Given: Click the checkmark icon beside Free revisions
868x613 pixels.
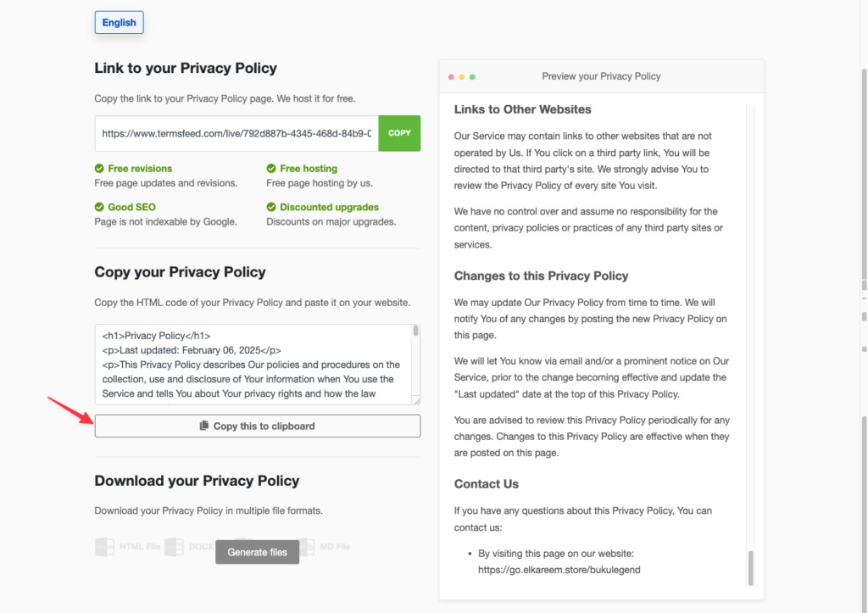Looking at the screenshot, I should (x=99, y=169).
